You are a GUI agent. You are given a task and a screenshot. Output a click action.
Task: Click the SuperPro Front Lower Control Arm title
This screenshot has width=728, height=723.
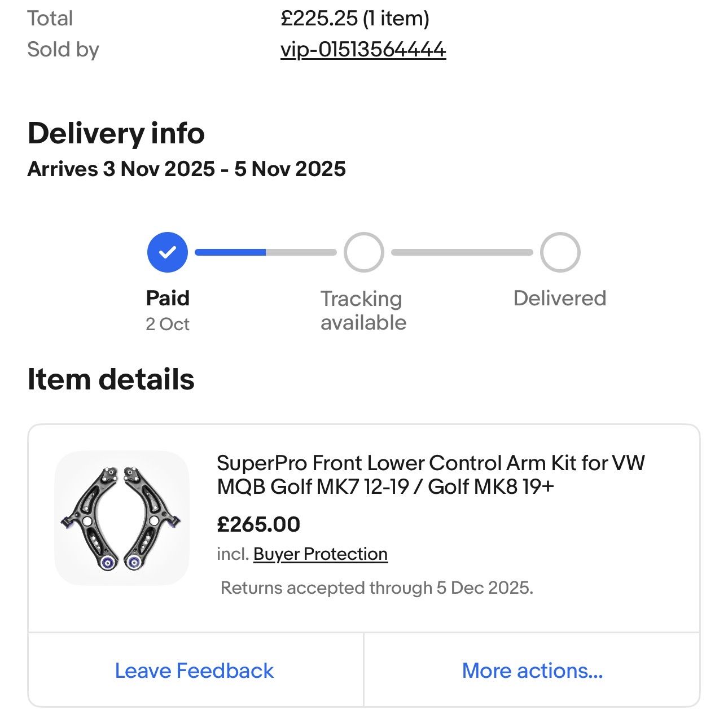coord(431,475)
